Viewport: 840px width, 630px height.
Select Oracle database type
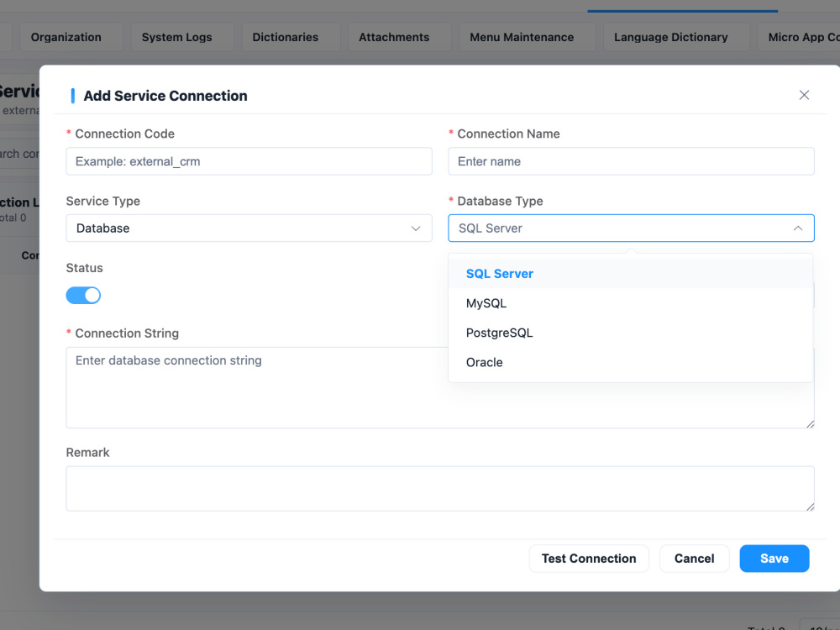[631, 362]
